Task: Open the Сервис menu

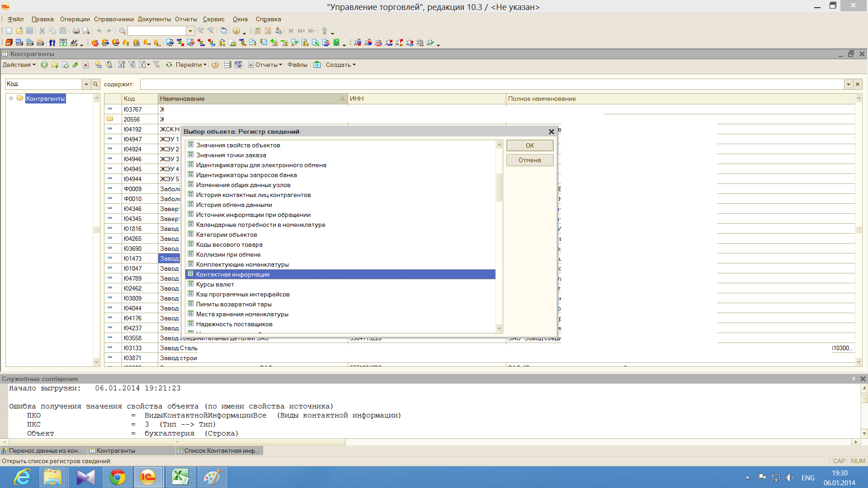Action: [x=213, y=19]
